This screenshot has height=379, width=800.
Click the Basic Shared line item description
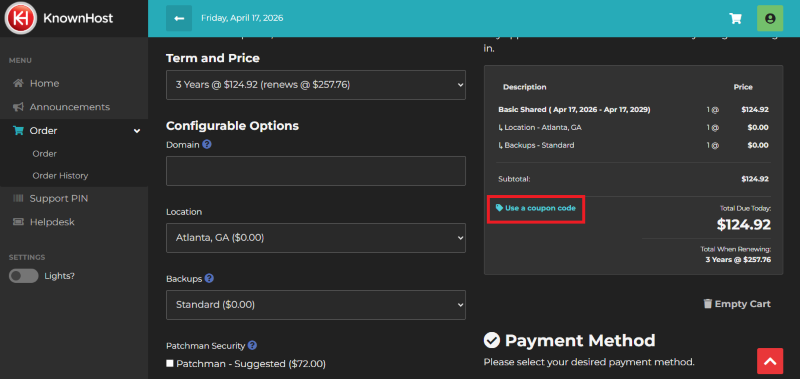tap(574, 110)
